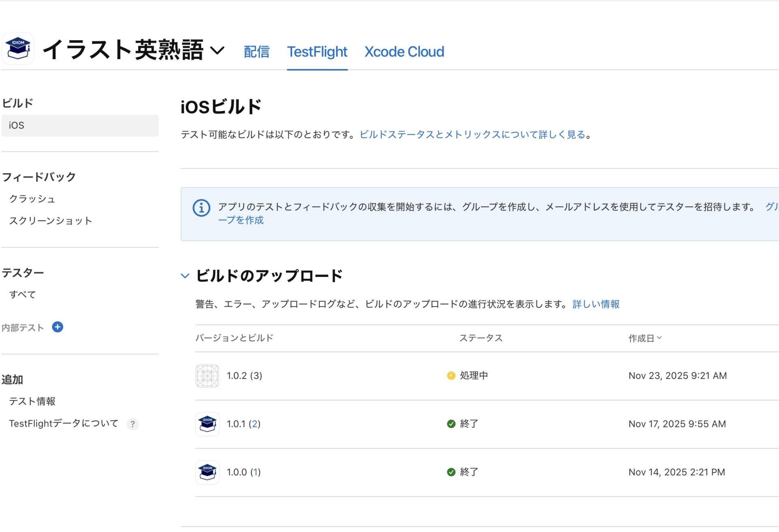Select クラッシュ in the feedback sidebar
Viewport: 779px width, 532px height.
pyautogui.click(x=32, y=199)
